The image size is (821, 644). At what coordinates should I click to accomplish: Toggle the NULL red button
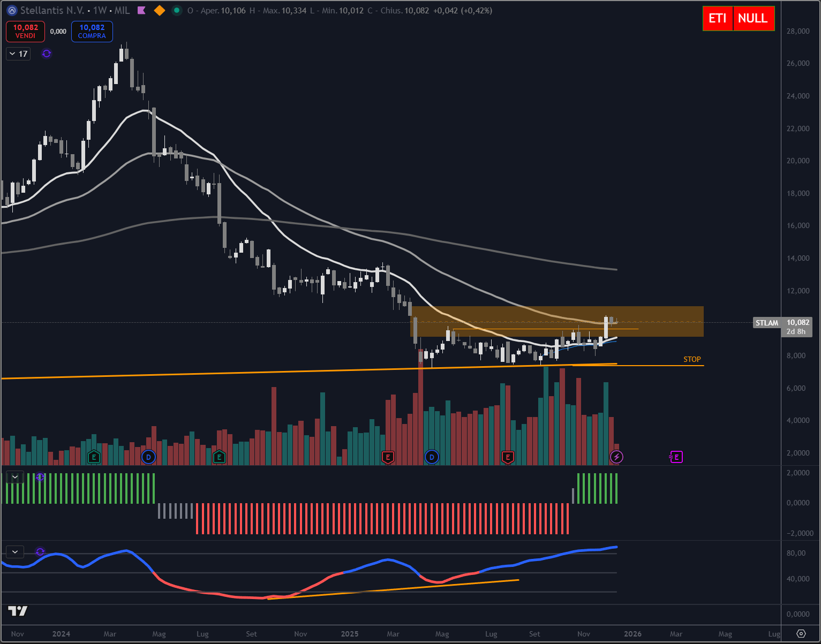[753, 18]
